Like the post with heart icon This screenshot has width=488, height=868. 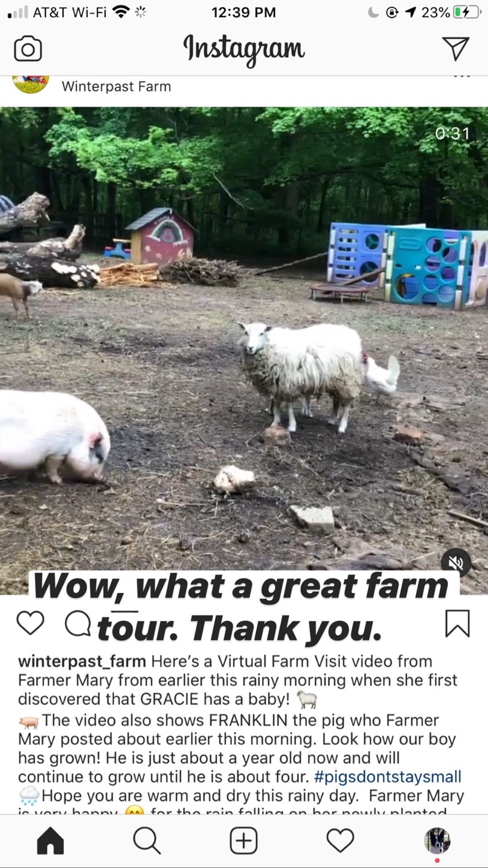(x=30, y=623)
